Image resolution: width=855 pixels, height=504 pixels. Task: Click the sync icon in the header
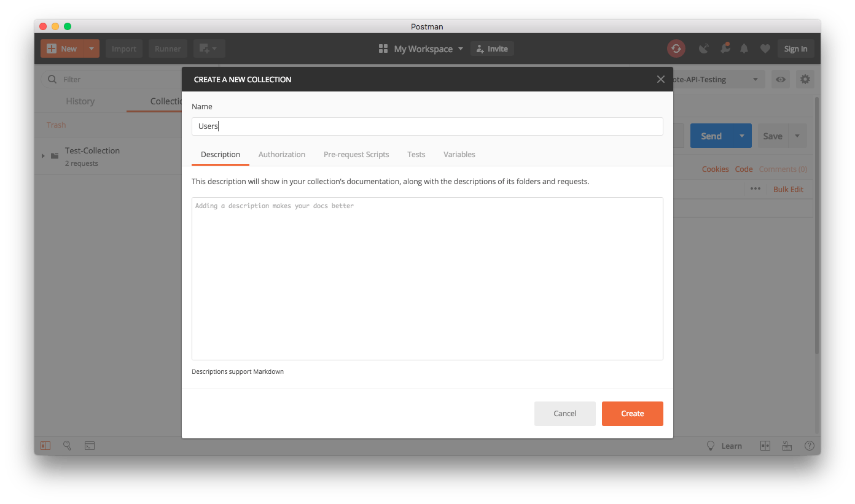(676, 48)
